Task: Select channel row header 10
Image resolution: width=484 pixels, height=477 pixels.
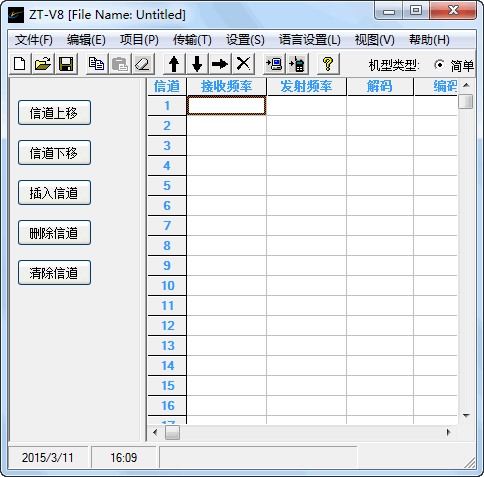Action: click(167, 286)
